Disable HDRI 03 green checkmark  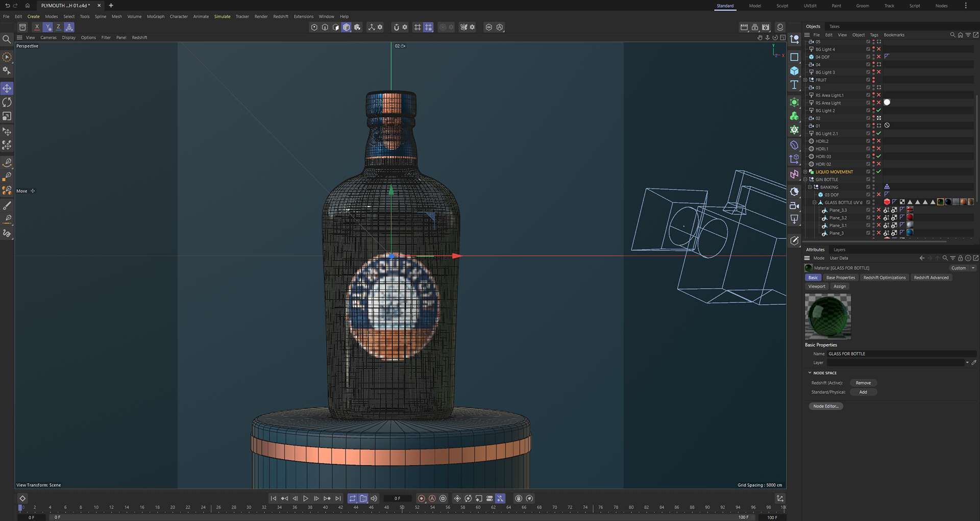879,157
